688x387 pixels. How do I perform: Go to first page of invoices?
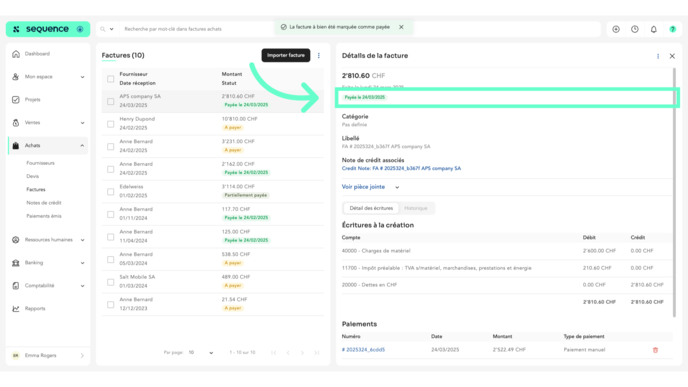pyautogui.click(x=274, y=353)
